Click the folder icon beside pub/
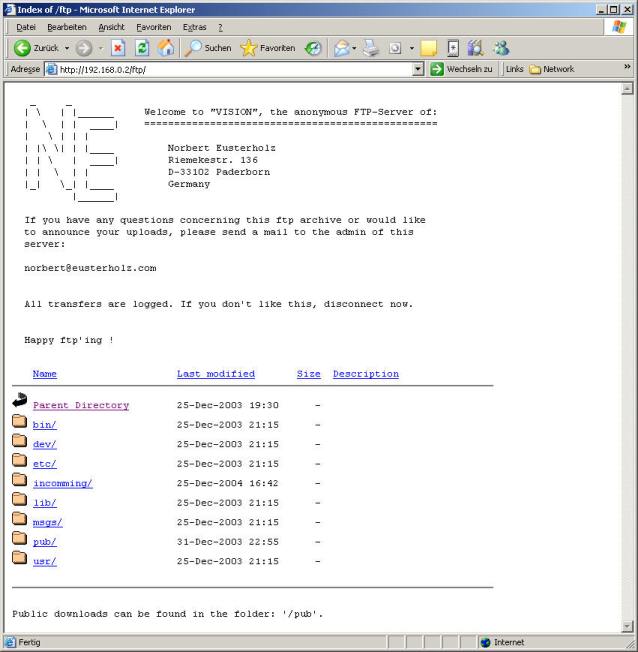The image size is (638, 652). (x=20, y=538)
